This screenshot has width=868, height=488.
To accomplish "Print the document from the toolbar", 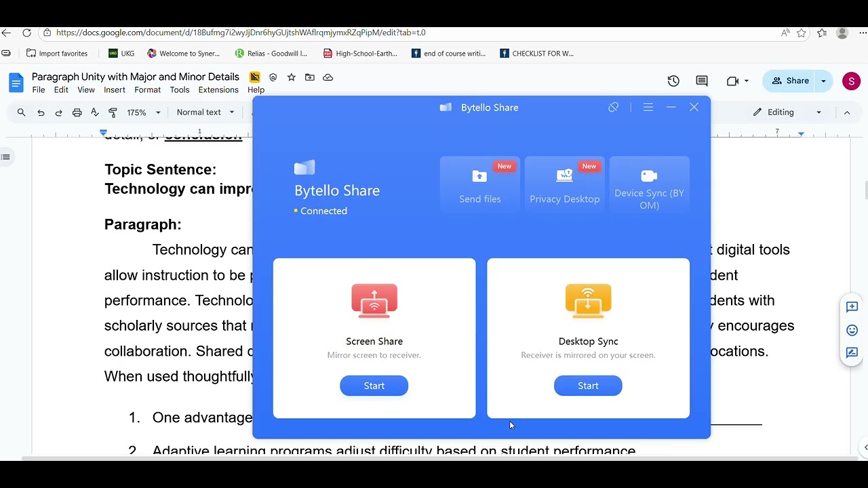I will point(77,113).
